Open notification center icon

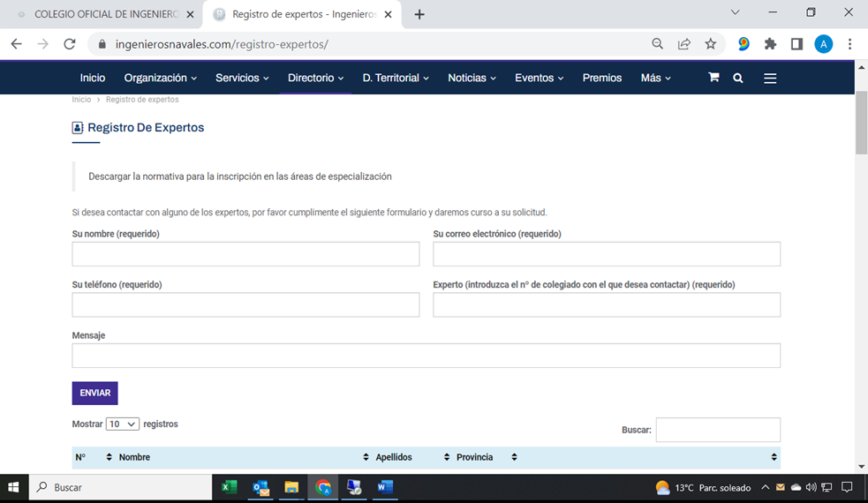(x=847, y=487)
